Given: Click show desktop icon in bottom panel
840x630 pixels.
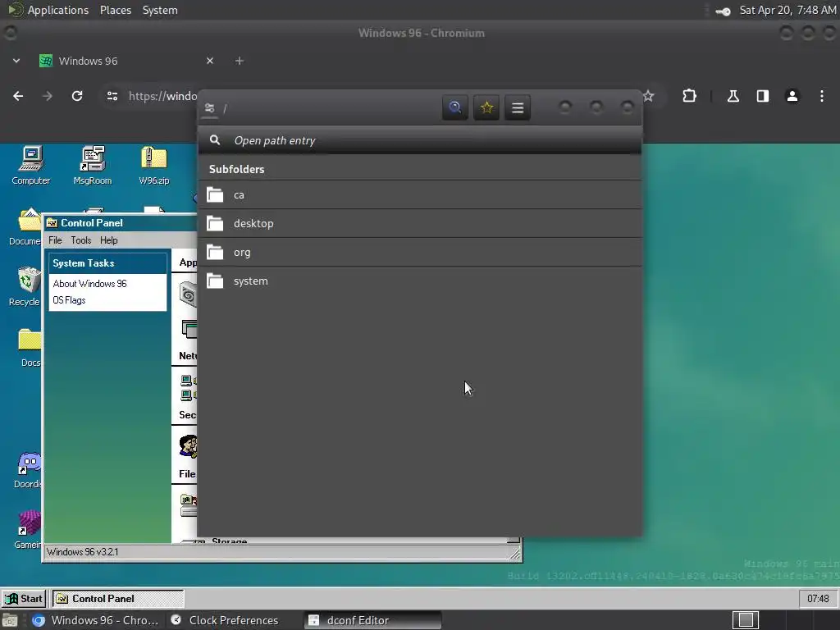Looking at the screenshot, I should click(x=10, y=621).
